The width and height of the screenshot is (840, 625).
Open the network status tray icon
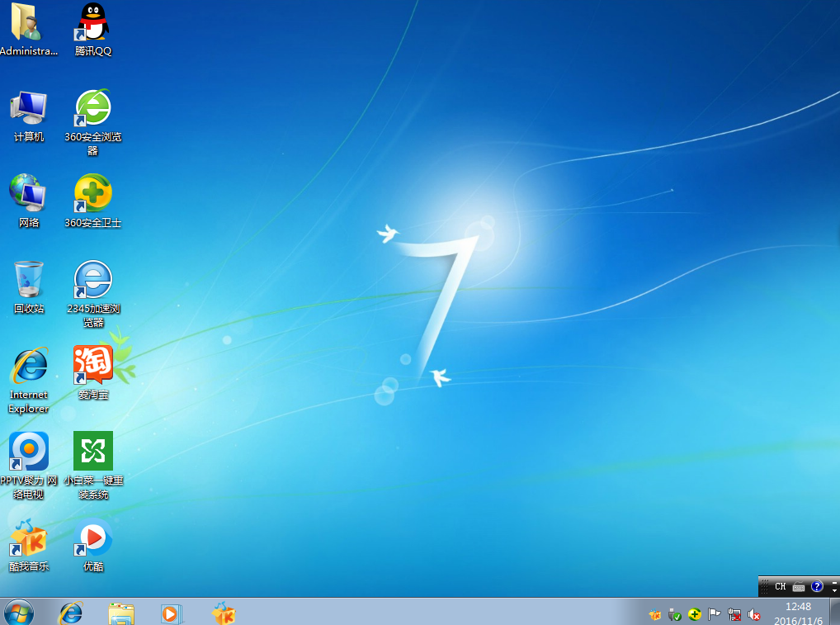click(734, 614)
